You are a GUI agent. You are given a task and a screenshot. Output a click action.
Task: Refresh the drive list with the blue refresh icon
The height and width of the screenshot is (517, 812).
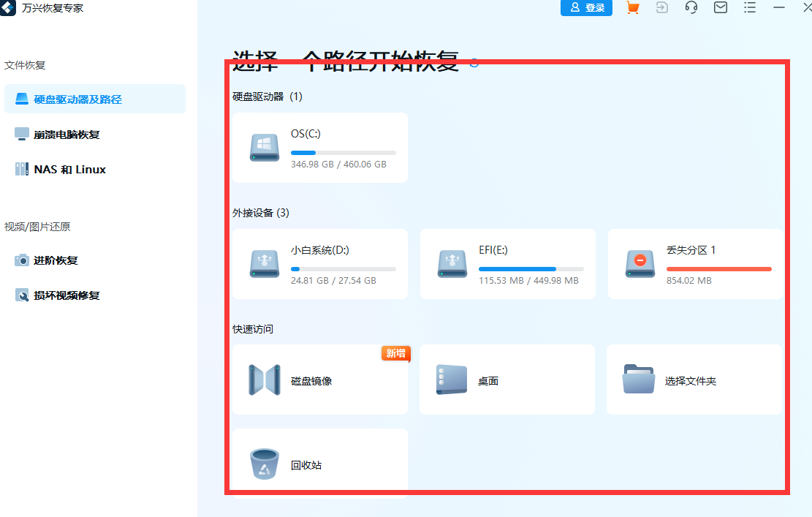(474, 63)
